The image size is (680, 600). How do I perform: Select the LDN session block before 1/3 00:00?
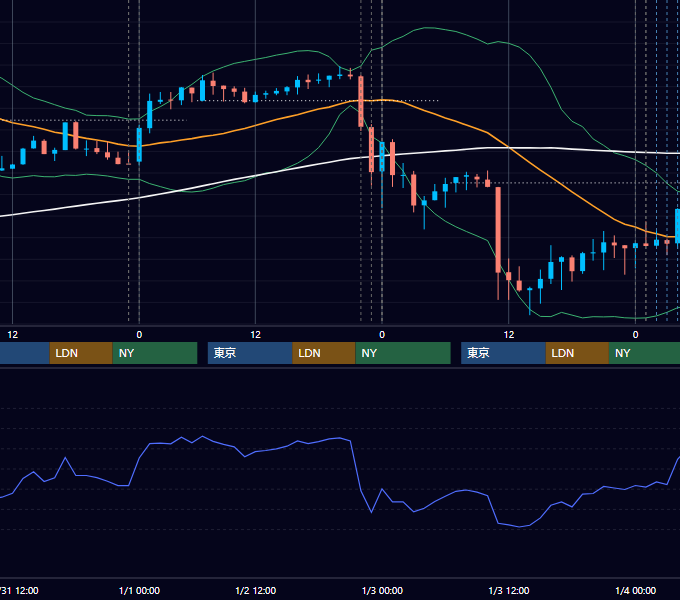[324, 353]
